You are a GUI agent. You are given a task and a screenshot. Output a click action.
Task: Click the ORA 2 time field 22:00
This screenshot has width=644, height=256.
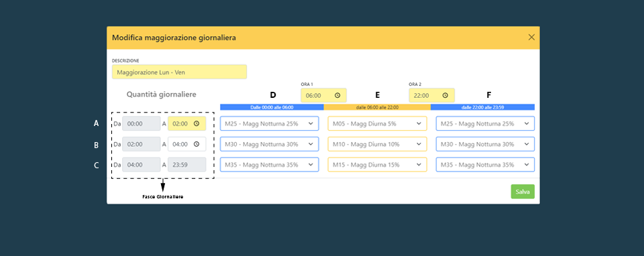(x=431, y=95)
